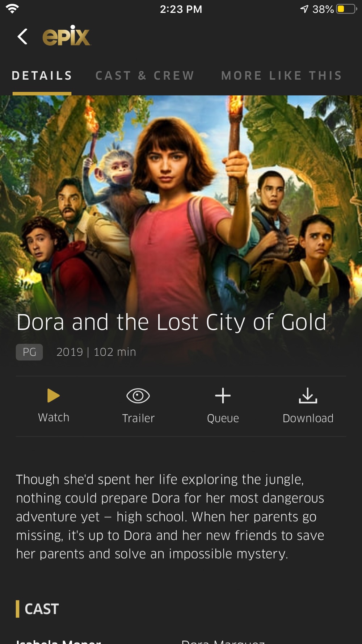Tap the yellow Watch play icon

click(54, 396)
